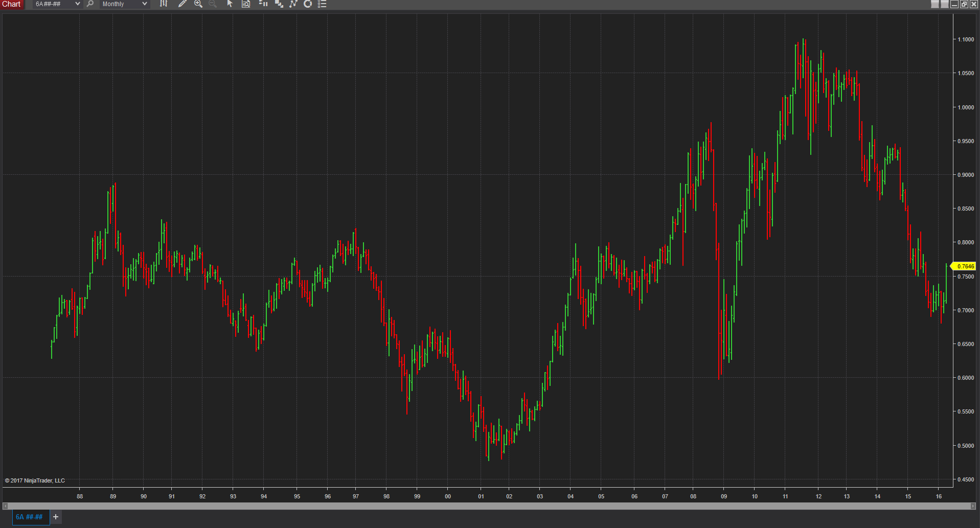Click the 0.6000 price axis label
This screenshot has width=980, height=528.
pos(966,378)
